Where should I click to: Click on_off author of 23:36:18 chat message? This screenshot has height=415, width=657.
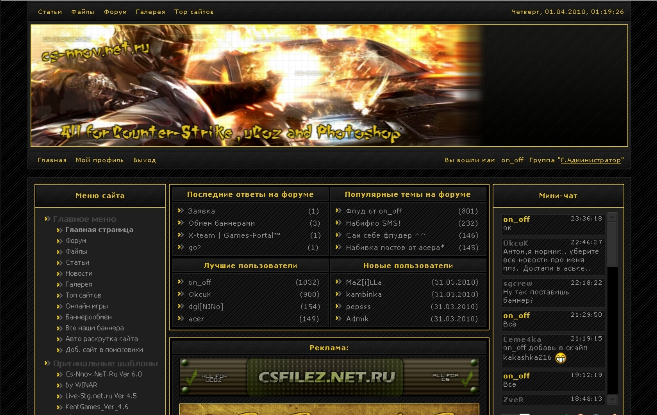517,219
